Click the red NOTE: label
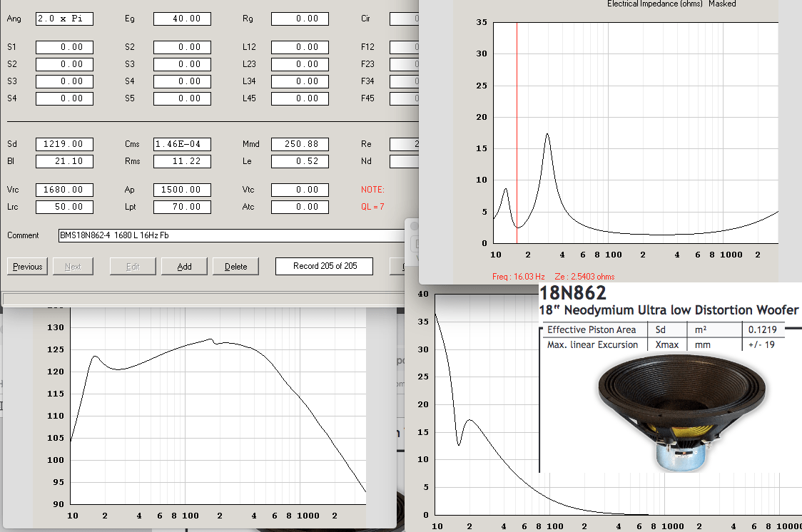Viewport: 802px width, 532px height. click(372, 190)
